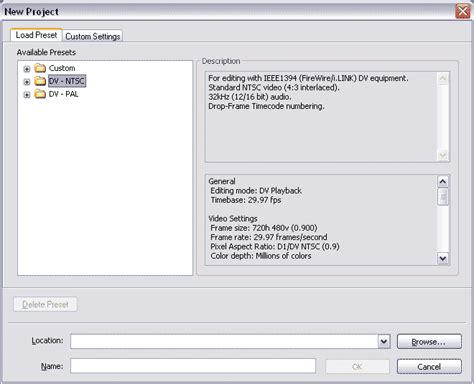The height and width of the screenshot is (384, 474).
Task: Close the New Project dialog
Action: click(463, 12)
